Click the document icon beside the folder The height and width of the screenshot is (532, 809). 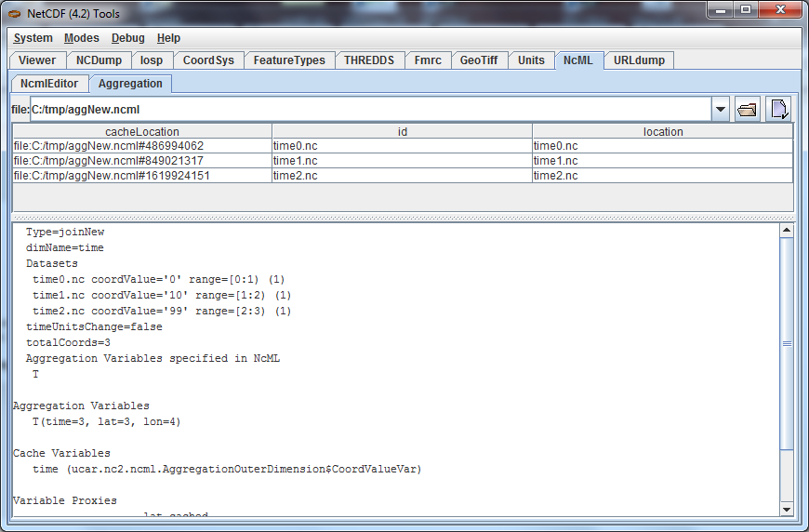pos(778,110)
